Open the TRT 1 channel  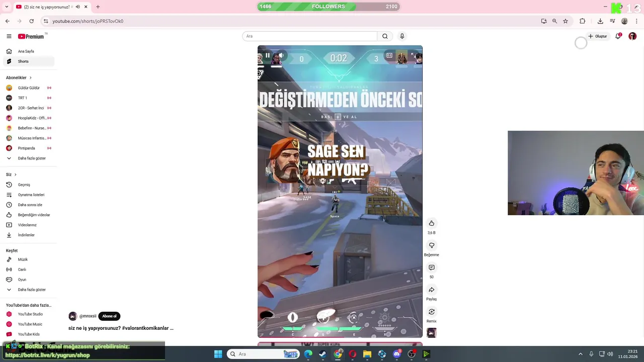pyautogui.click(x=28, y=98)
